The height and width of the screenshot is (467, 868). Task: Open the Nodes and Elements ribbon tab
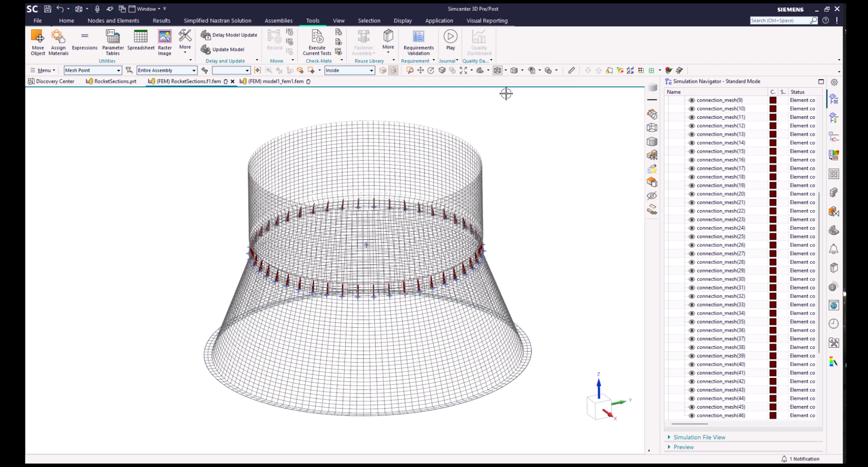[113, 21]
